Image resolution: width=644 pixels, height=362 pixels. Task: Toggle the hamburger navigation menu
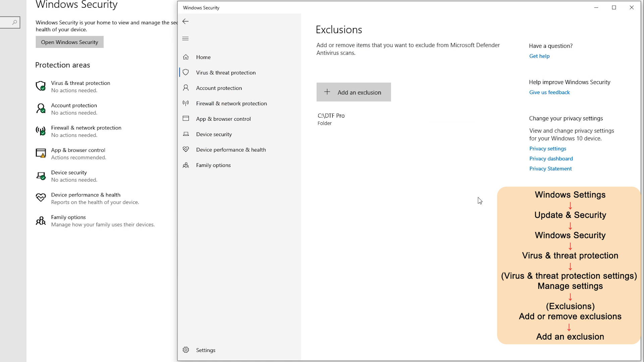coord(185,39)
